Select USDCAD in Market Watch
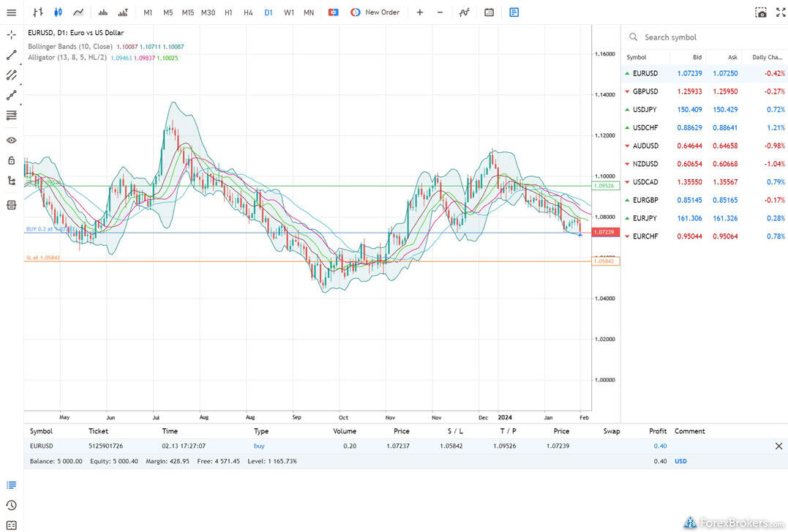Viewport: 788px width, 532px height. click(705, 182)
